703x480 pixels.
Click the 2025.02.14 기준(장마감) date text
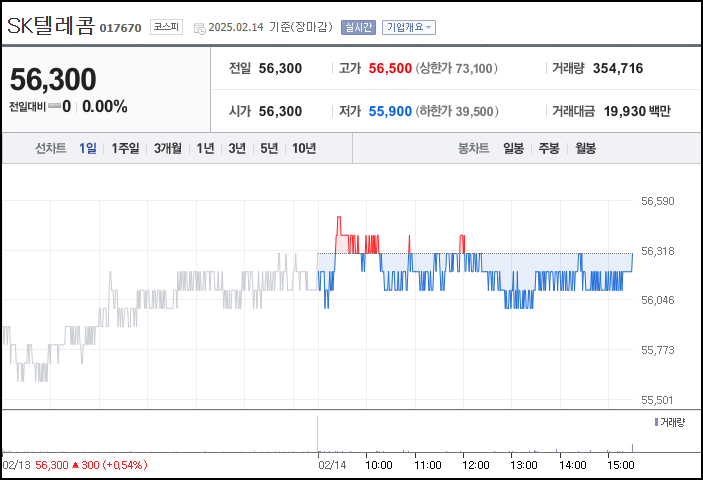tap(270, 27)
